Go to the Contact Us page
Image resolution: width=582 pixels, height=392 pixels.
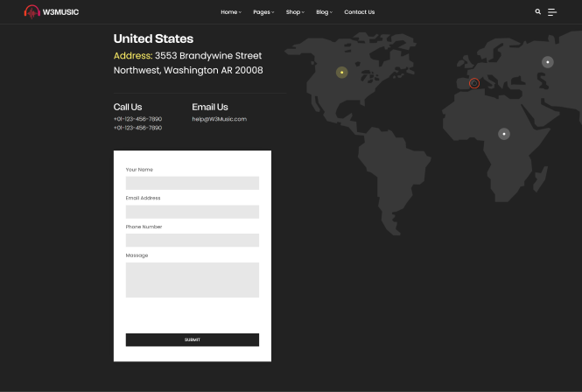[x=359, y=12]
